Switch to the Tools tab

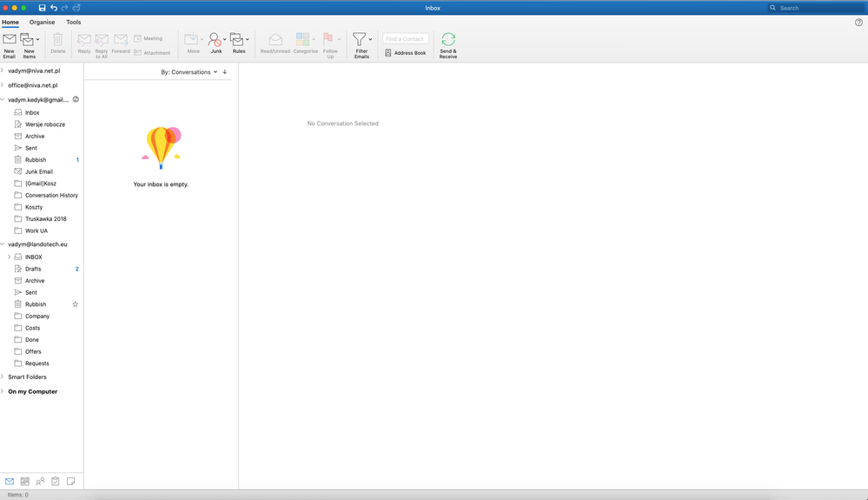(x=74, y=22)
